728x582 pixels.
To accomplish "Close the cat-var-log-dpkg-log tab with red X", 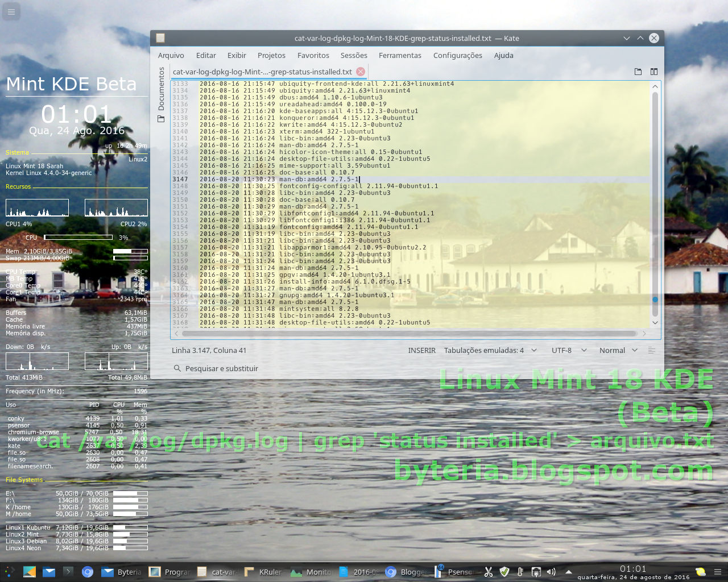I will [x=361, y=72].
